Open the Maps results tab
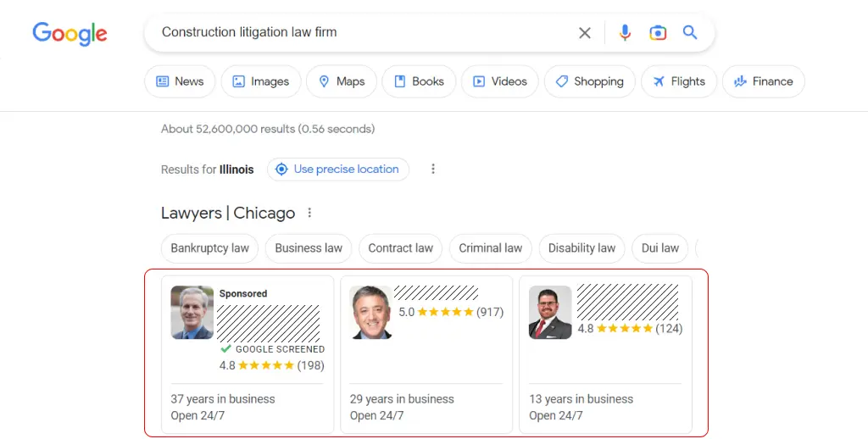 (x=342, y=81)
